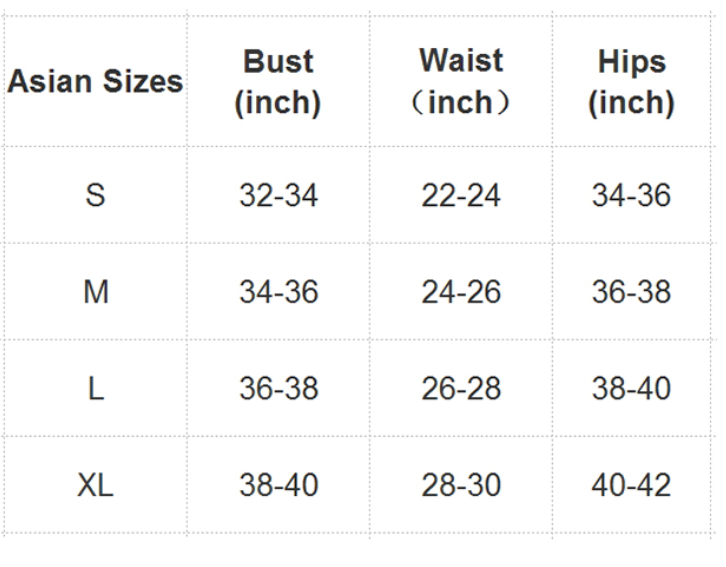Click the 38-40 hips value for L
Image resolution: width=726 pixels, height=567 pixels.
point(632,388)
